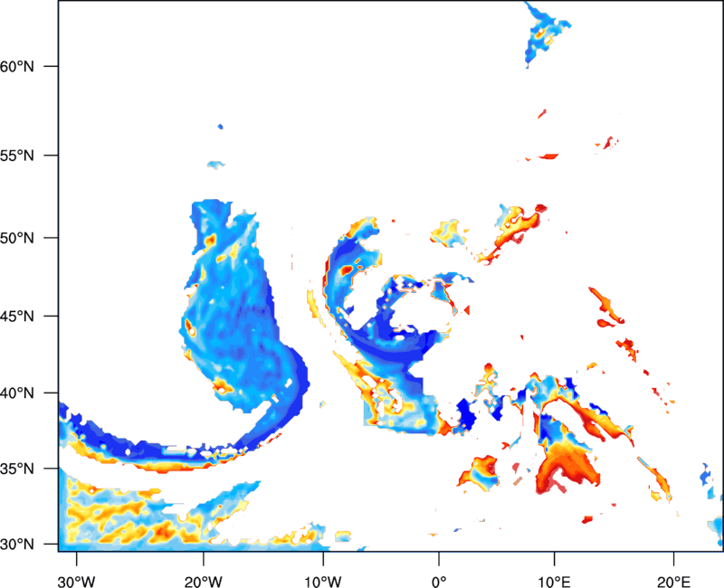Screen dimensions: 724x588
Task: Click the 40°N latitude label
Action: click(x=17, y=393)
